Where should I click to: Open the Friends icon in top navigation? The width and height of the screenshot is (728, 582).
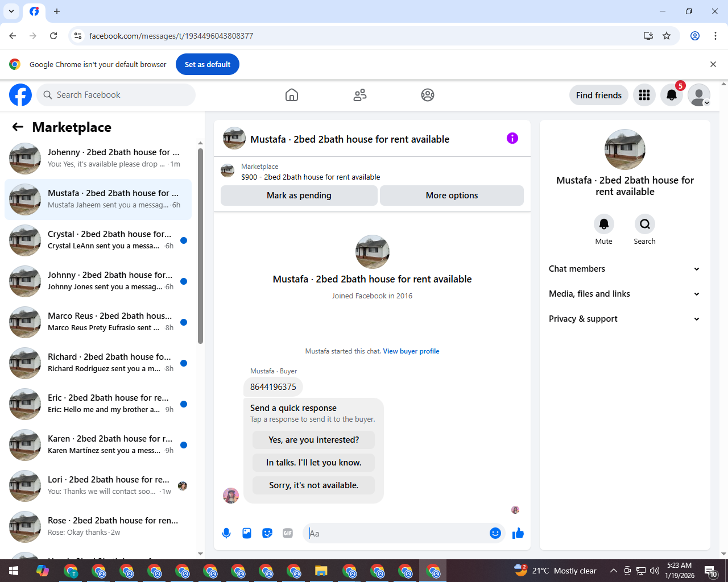point(360,95)
